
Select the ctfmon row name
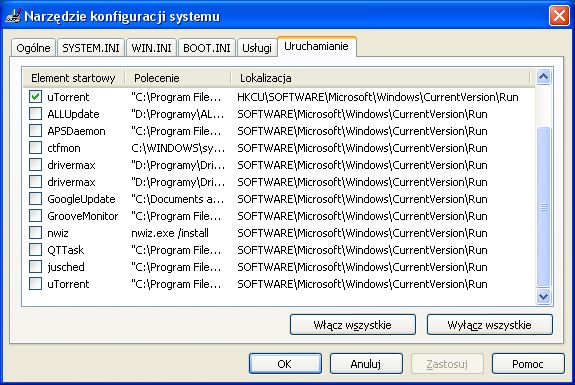tap(64, 148)
